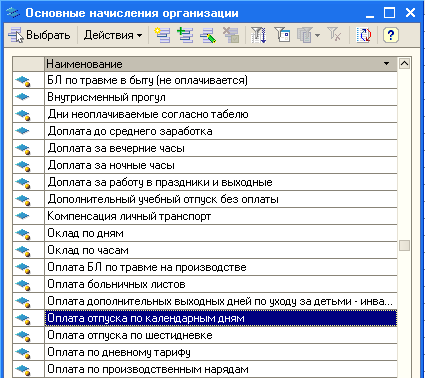This screenshot has width=425, height=378.
Task: Click icon of Оплата по производственным нарядам row
Action: pyautogui.click(x=23, y=369)
